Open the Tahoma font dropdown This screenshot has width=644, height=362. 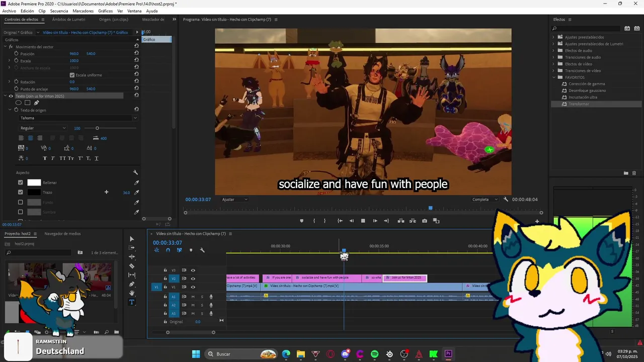78,118
